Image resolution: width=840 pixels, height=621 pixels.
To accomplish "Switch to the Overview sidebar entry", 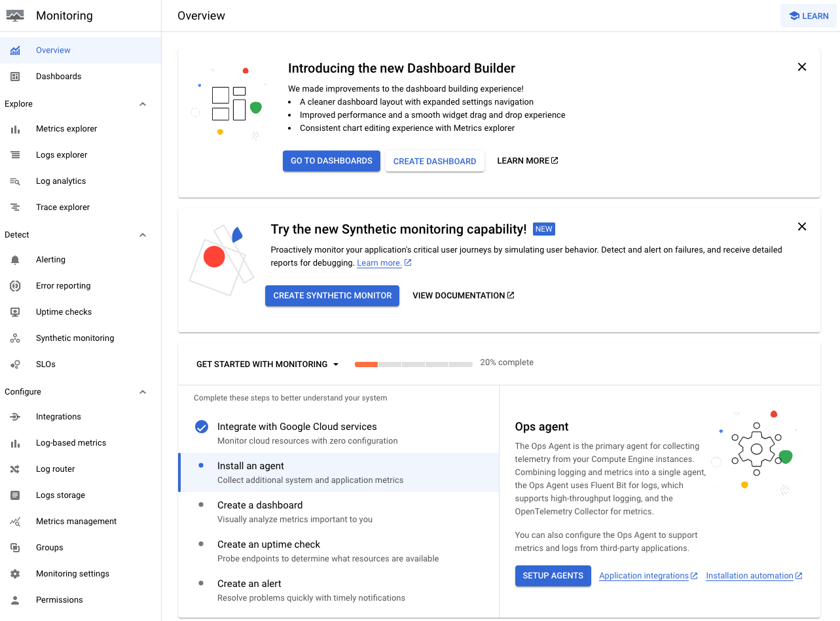I will pyautogui.click(x=53, y=50).
